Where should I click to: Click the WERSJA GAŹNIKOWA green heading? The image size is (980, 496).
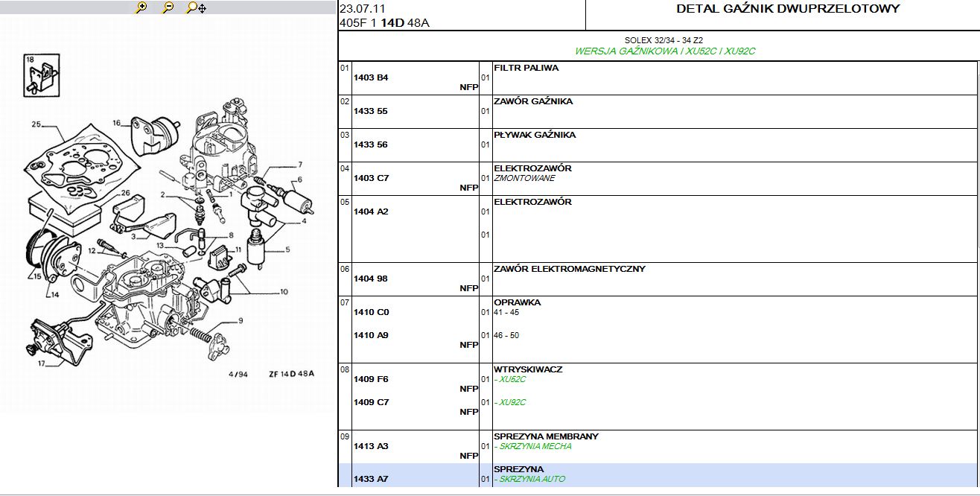[x=665, y=51]
